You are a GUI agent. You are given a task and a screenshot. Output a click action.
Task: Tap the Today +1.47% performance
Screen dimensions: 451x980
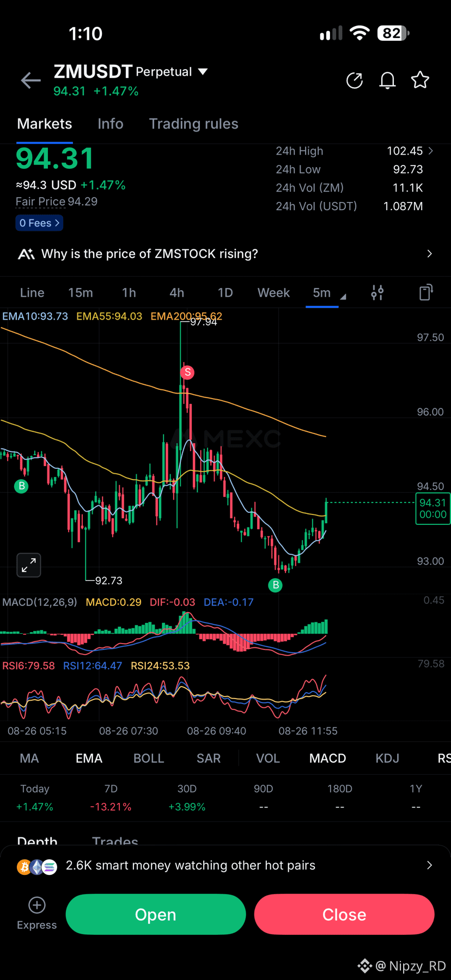coord(35,798)
